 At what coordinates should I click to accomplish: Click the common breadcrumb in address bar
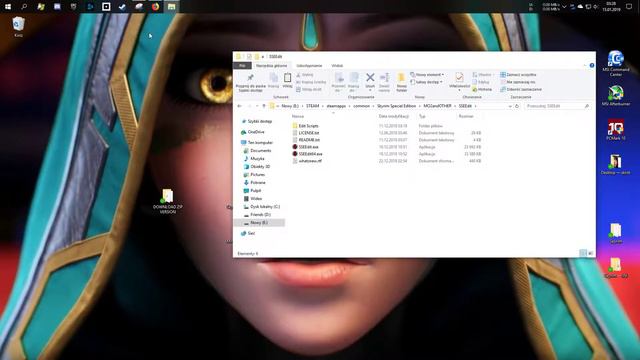[x=361, y=106]
